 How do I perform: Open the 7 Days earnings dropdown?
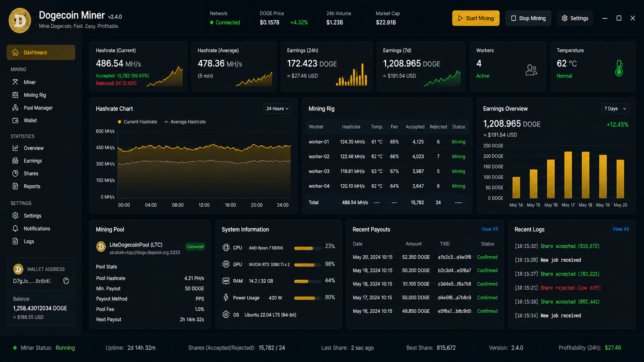click(x=615, y=109)
